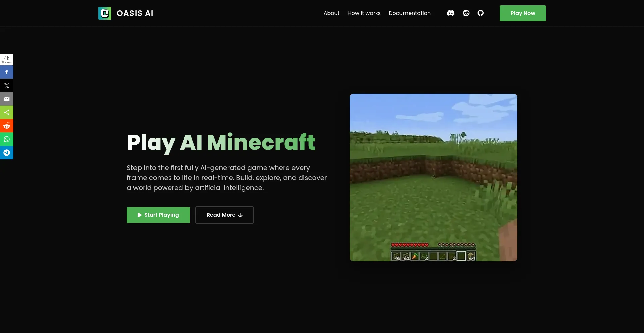Click the OASIS AI brand name

[x=135, y=13]
